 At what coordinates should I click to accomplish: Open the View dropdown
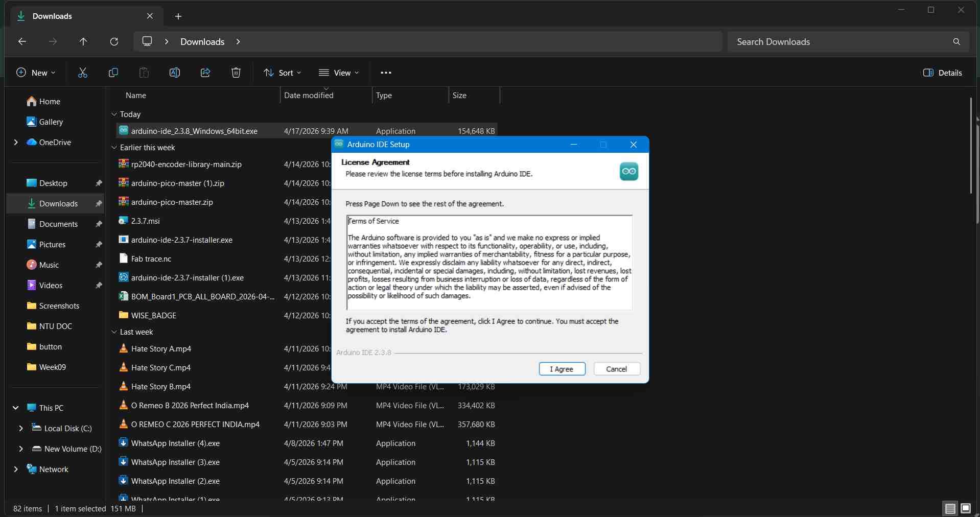(x=339, y=73)
